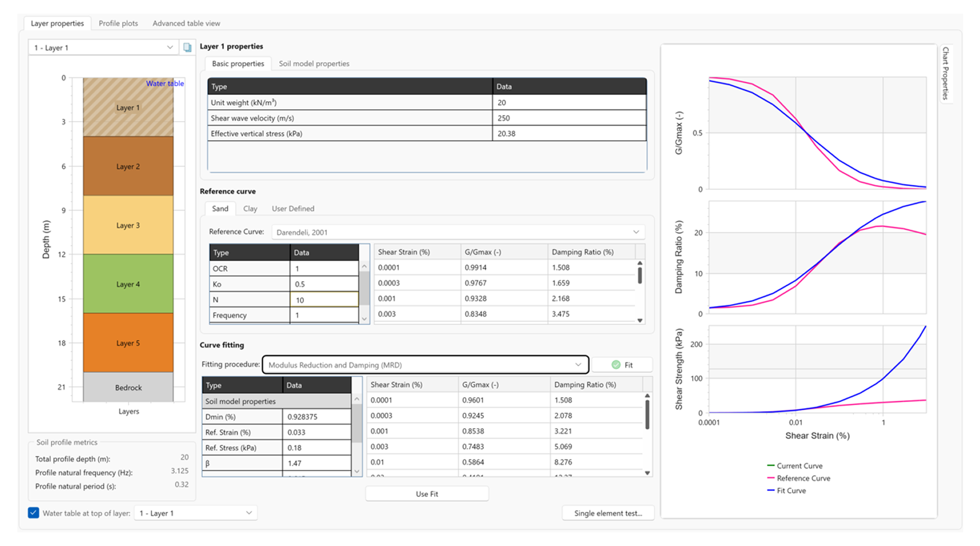Screen dimensions: 980x546
Task: Select the Clay reference curve tab
Action: tap(250, 209)
